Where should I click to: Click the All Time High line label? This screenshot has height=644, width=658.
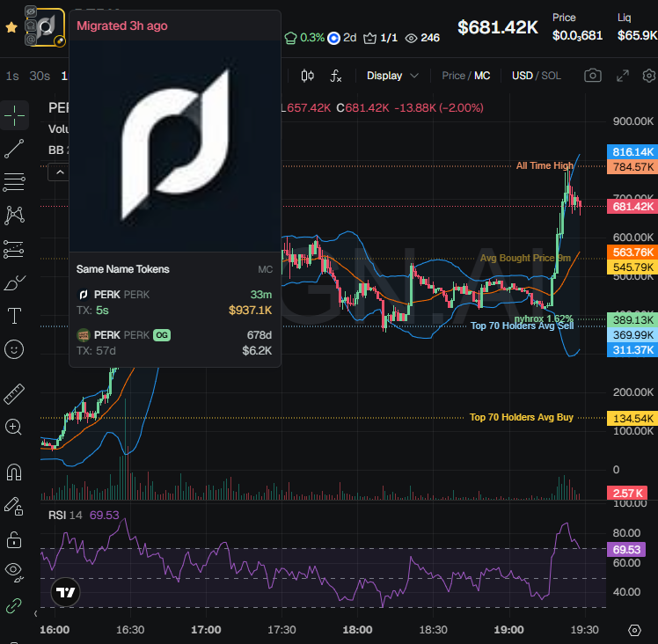click(545, 165)
